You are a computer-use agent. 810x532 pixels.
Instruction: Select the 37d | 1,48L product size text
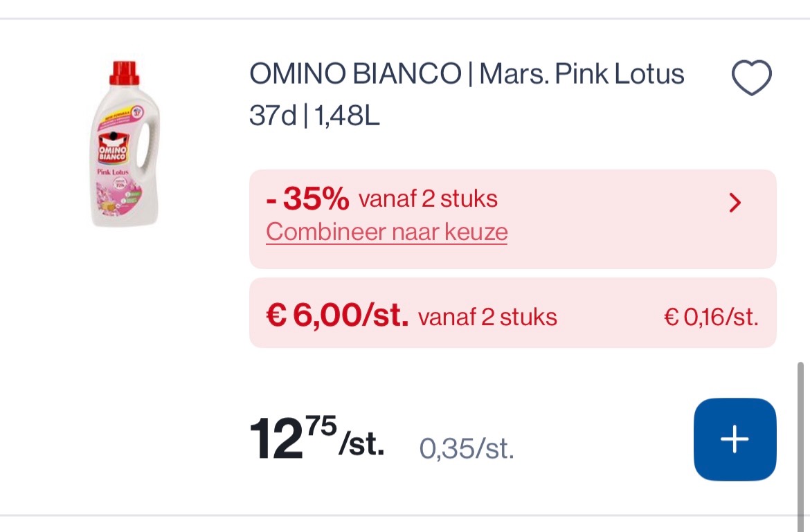click(314, 116)
